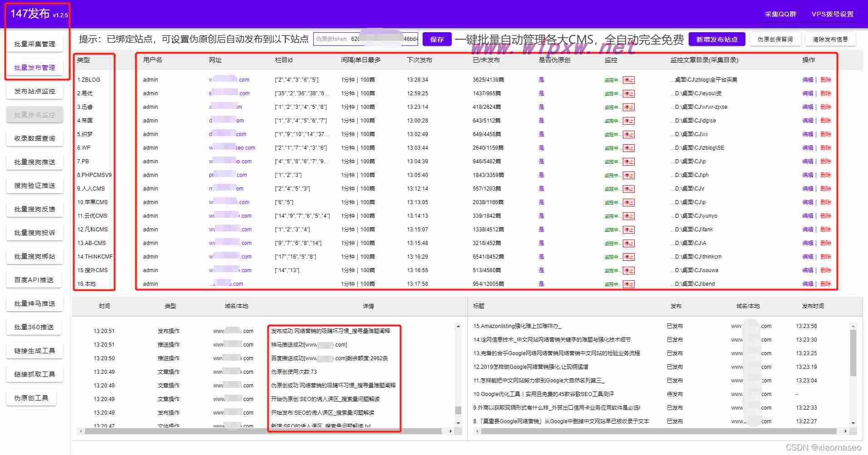Stop monitoring on the 14.THINKCMF row
Viewport: 868px width, 455px height.
click(x=629, y=257)
